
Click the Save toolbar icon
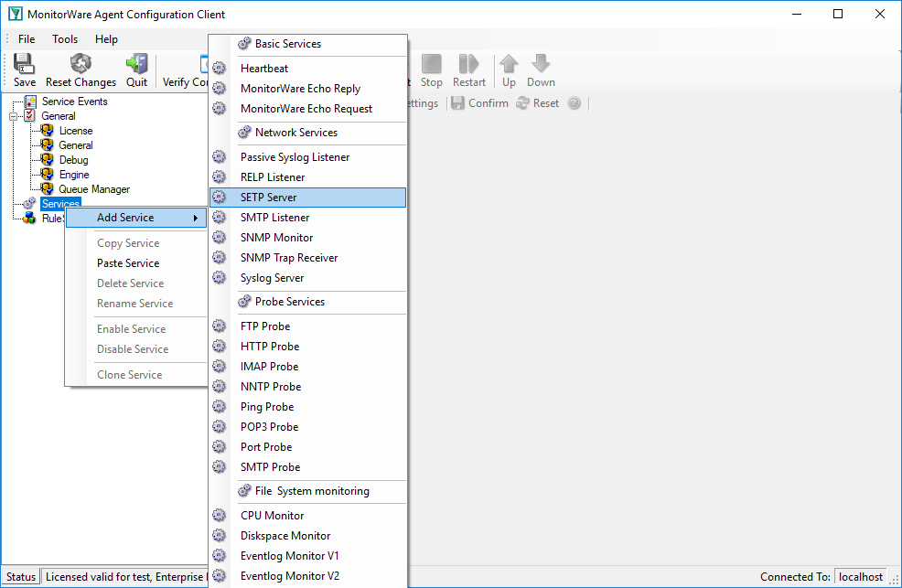(24, 63)
